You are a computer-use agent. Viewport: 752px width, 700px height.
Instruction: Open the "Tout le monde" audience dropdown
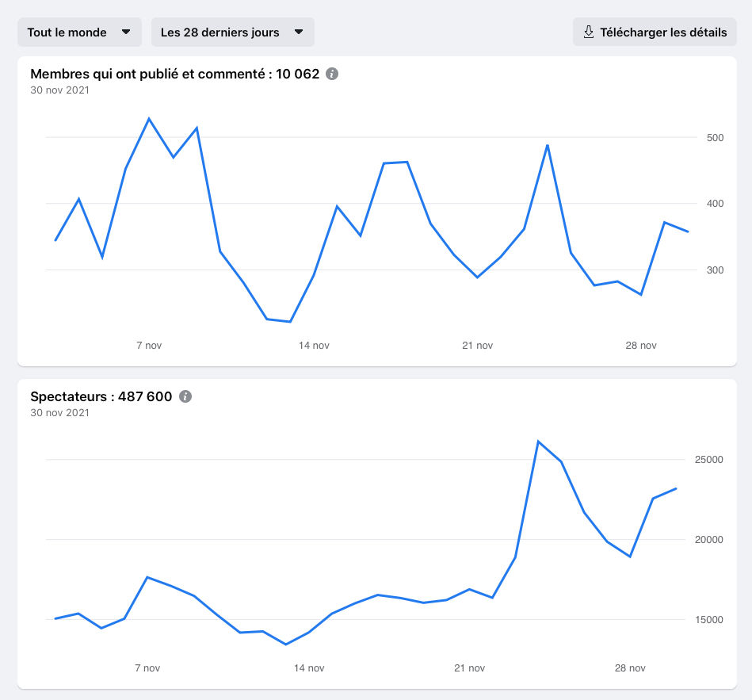click(79, 33)
